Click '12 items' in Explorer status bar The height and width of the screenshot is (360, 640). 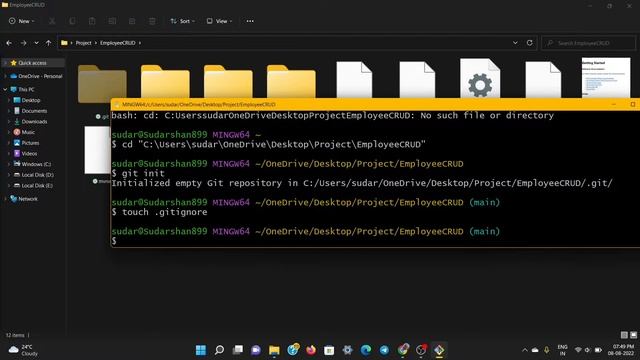click(x=15, y=335)
